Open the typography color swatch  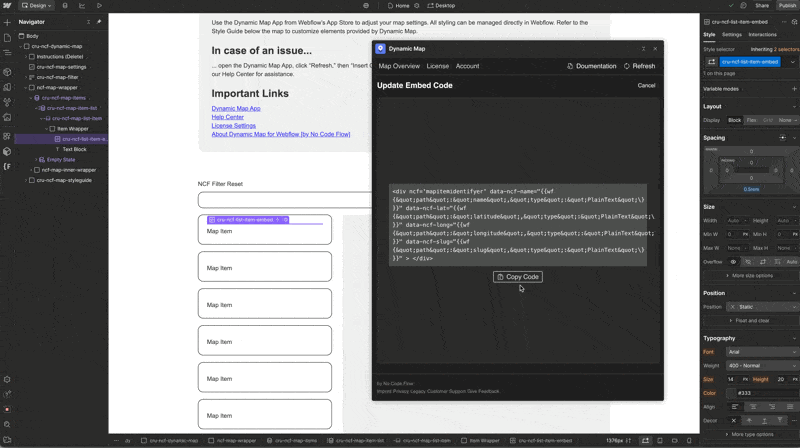[731, 393]
